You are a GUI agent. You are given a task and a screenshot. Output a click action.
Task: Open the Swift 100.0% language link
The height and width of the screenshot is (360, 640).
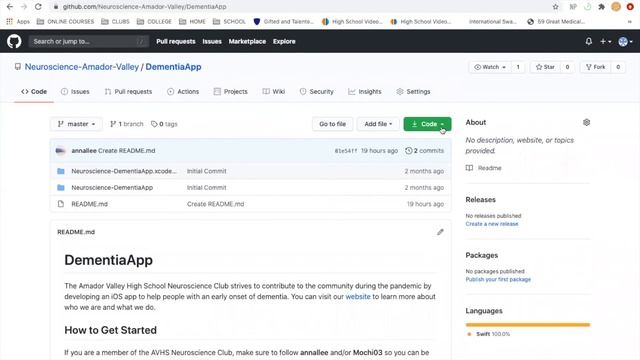[x=489, y=334]
